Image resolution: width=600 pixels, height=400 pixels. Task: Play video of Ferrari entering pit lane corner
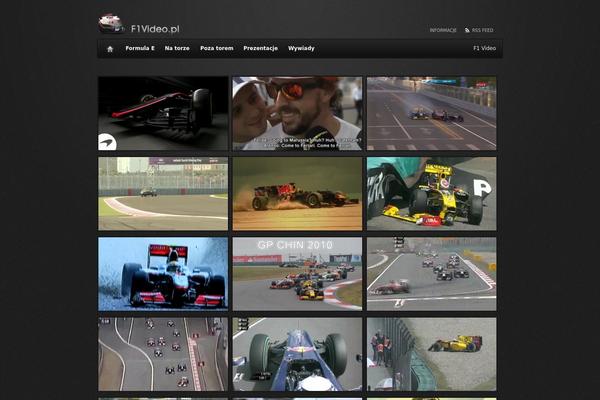coord(432,274)
